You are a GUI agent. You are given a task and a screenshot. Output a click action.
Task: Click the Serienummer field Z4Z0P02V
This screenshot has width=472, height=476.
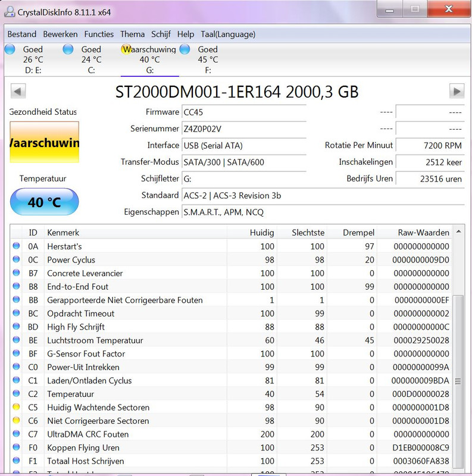click(x=244, y=129)
